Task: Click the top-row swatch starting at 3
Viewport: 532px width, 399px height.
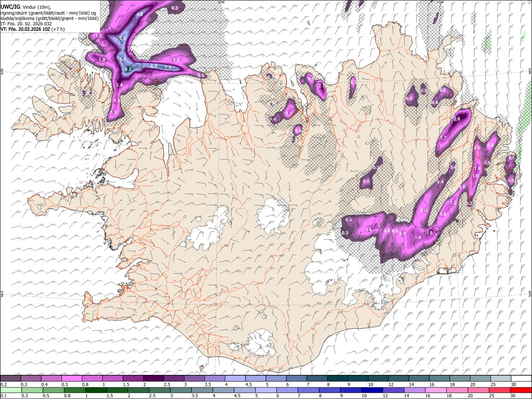Action: pyautogui.click(x=194, y=379)
